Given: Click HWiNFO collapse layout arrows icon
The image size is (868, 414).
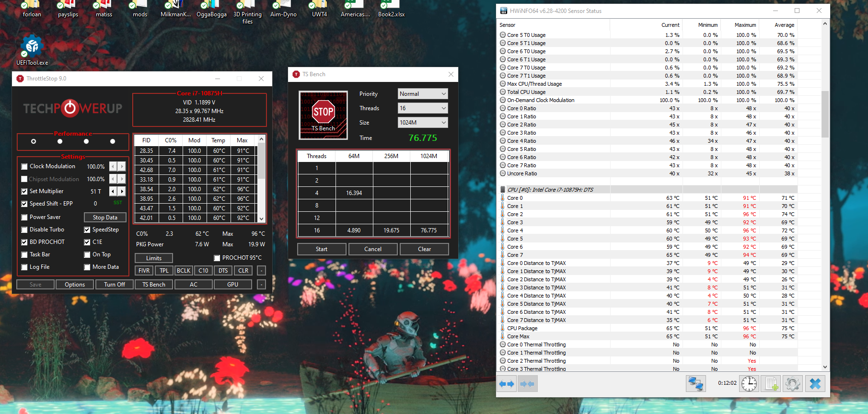Looking at the screenshot, I should [527, 384].
